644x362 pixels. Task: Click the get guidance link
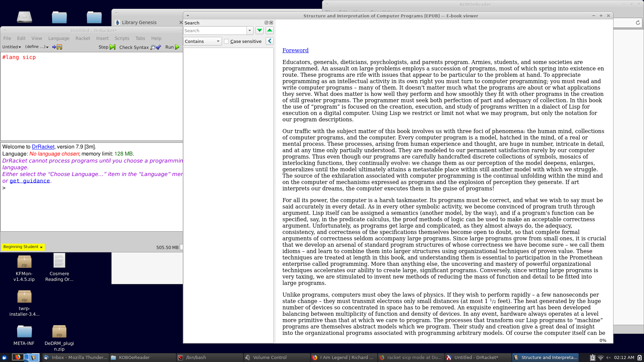pos(30,181)
